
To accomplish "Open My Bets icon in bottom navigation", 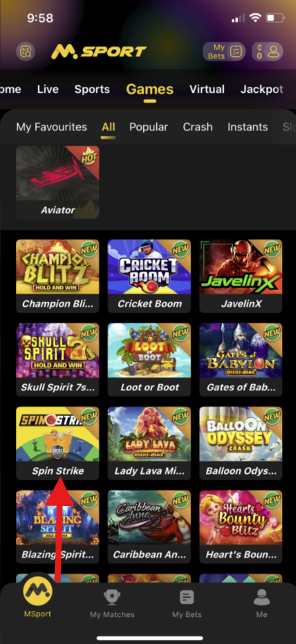I will [x=187, y=597].
